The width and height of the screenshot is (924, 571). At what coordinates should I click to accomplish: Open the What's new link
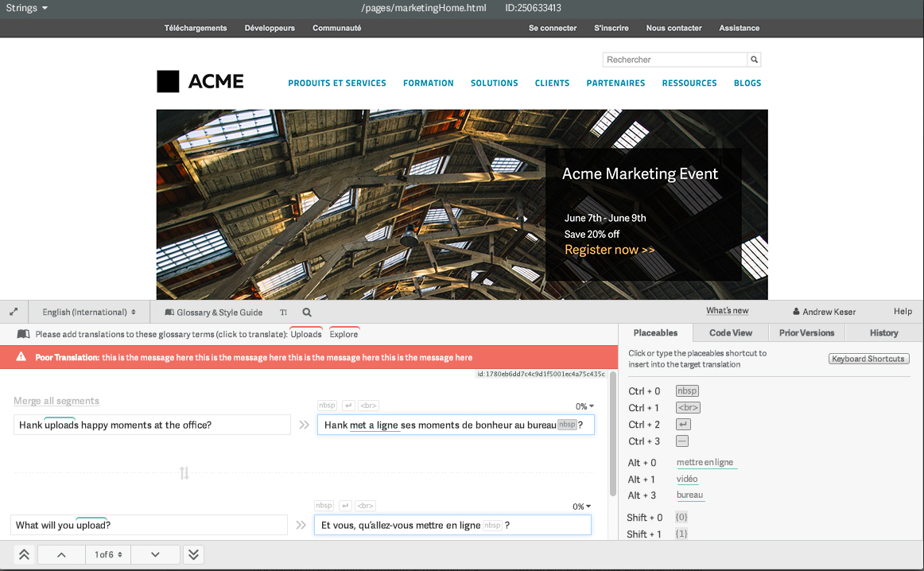coord(727,310)
